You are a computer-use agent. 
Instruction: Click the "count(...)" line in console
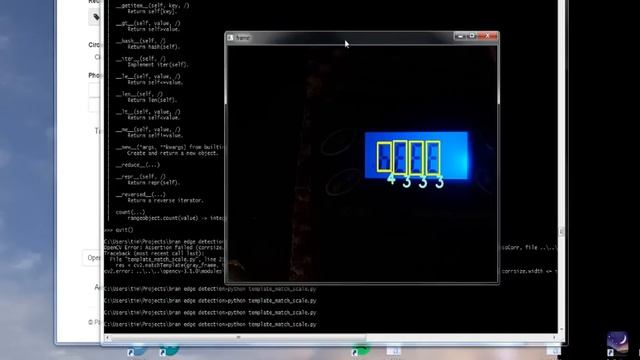pos(130,212)
